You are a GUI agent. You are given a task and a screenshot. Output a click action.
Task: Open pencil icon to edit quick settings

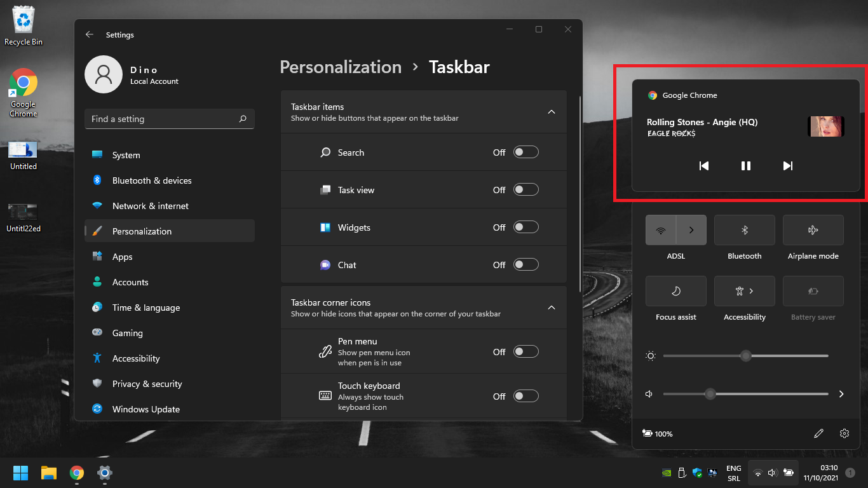point(818,433)
